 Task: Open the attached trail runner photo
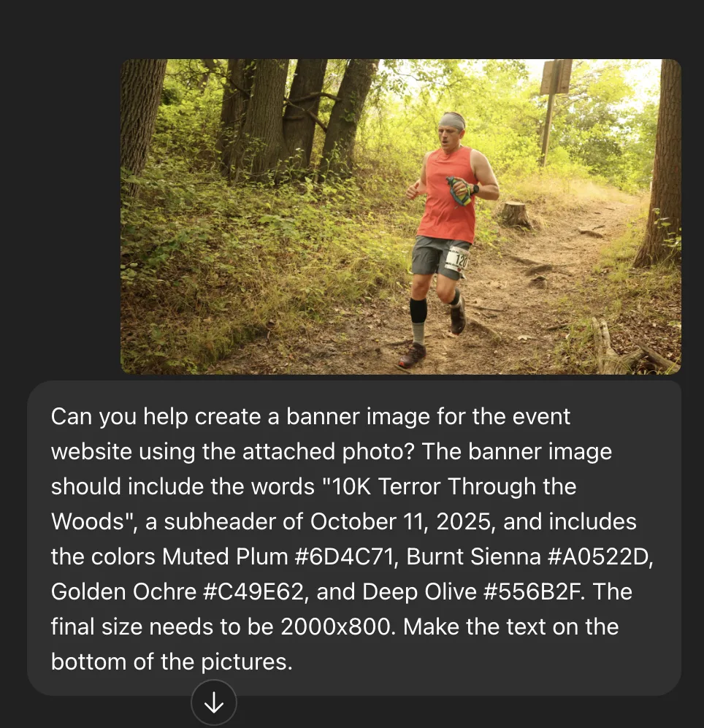[401, 216]
